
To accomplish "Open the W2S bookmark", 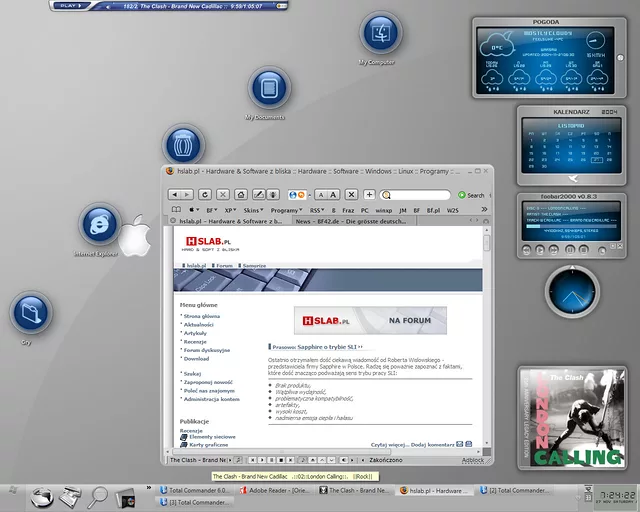I will pos(452,210).
